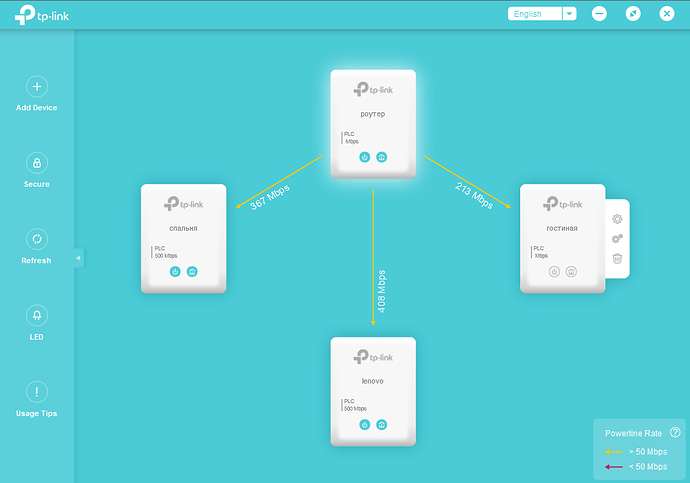Open basic settings gear for гостиная

click(617, 219)
